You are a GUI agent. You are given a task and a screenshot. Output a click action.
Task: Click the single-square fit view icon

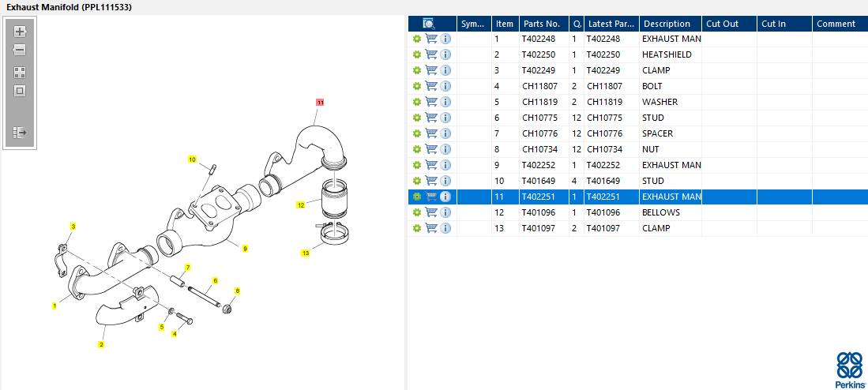[20, 90]
